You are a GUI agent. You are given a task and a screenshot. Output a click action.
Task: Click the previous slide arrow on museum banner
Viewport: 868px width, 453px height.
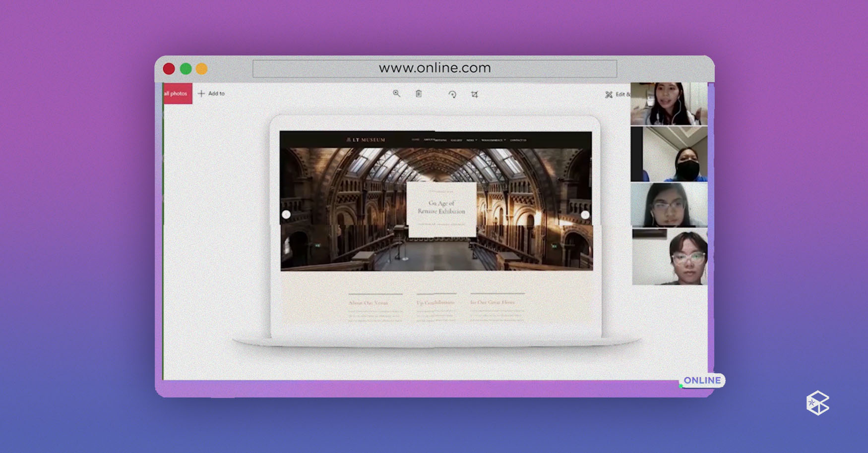[x=286, y=215]
